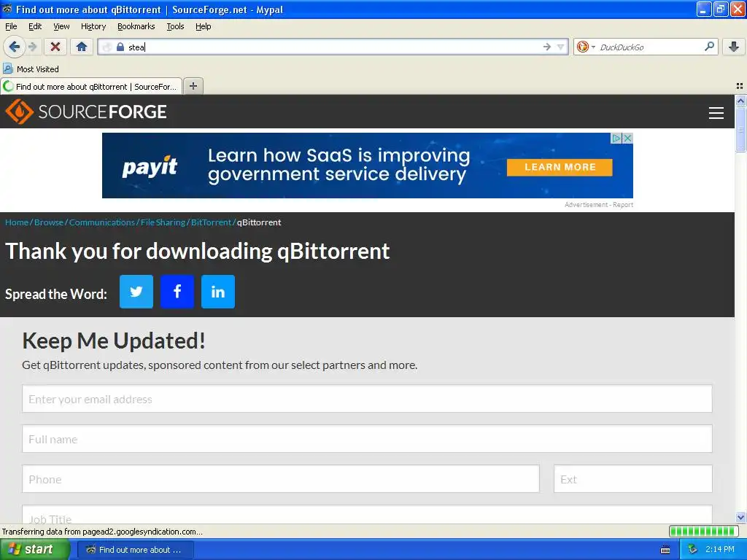
Task: Open a new tab with plus button
Action: click(193, 86)
